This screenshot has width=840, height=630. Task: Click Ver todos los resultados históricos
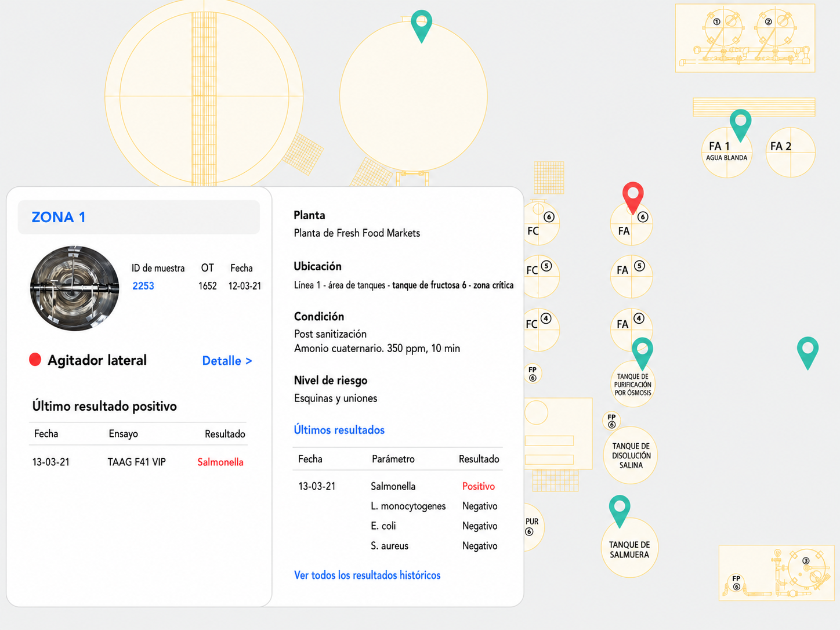(x=367, y=575)
